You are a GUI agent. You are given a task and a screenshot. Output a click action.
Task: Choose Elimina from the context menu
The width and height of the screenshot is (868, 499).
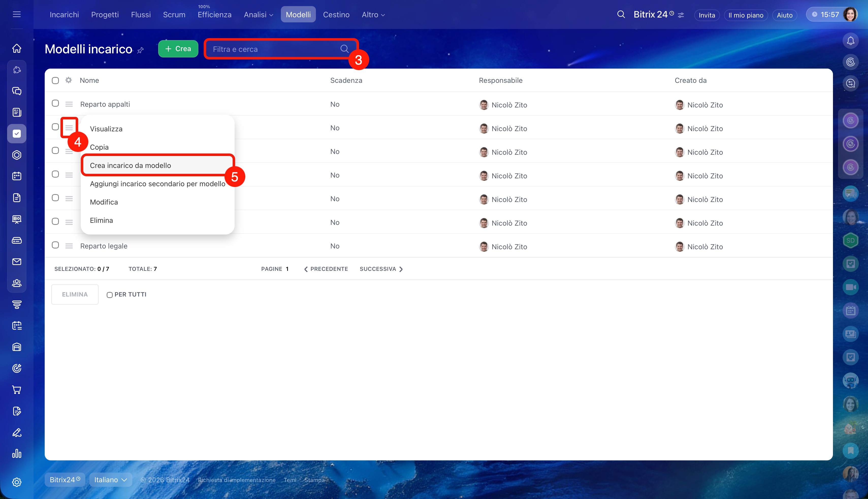[101, 220]
